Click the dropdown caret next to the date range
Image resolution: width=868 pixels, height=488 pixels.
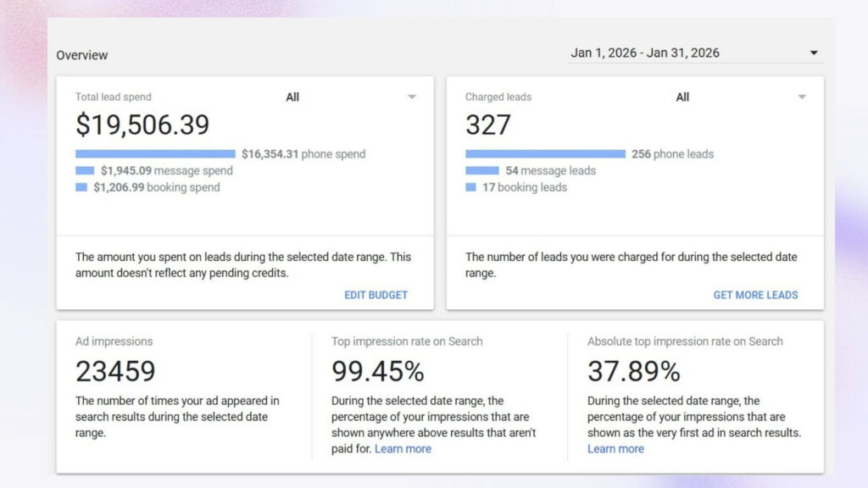click(814, 52)
